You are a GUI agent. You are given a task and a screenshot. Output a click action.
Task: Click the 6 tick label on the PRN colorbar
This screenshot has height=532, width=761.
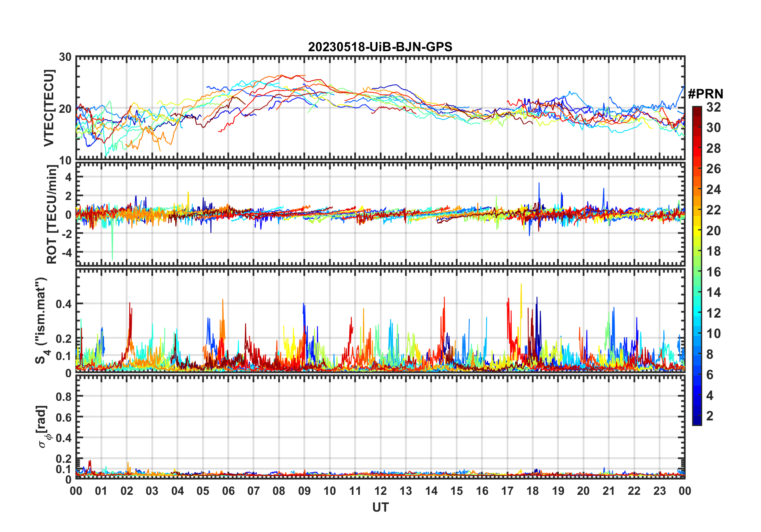coord(710,374)
